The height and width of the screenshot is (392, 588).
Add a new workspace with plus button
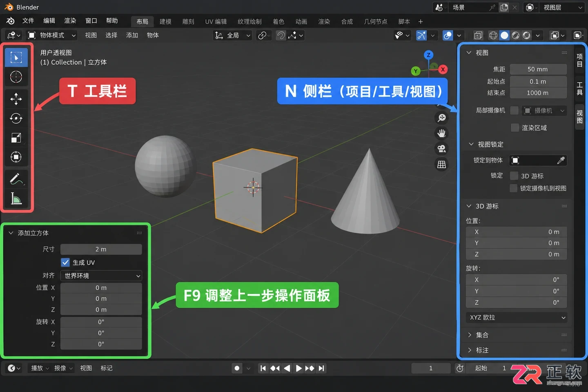pyautogui.click(x=421, y=22)
